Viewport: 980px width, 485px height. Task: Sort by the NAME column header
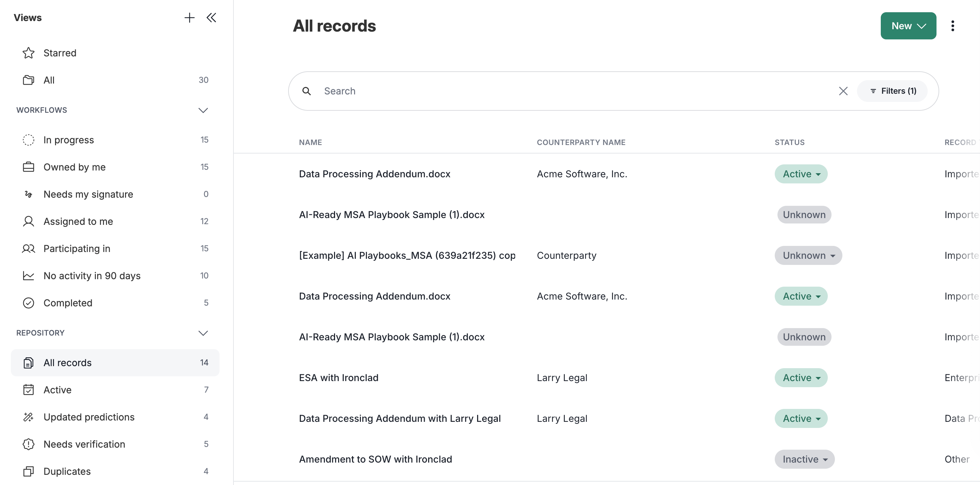(311, 142)
